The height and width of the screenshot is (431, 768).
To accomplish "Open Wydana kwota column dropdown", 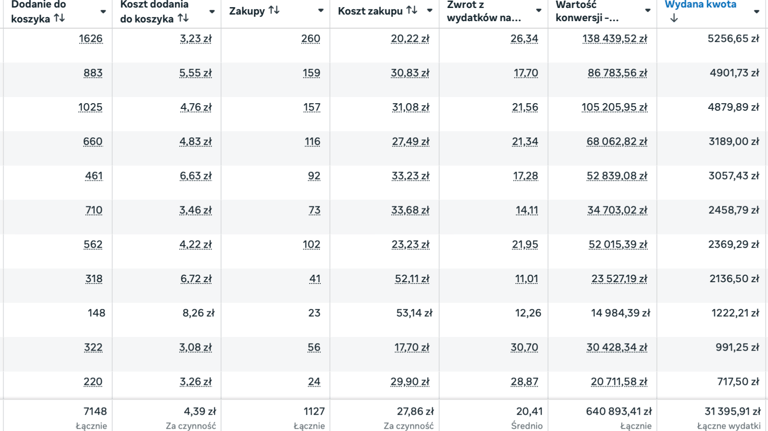I will (x=756, y=11).
